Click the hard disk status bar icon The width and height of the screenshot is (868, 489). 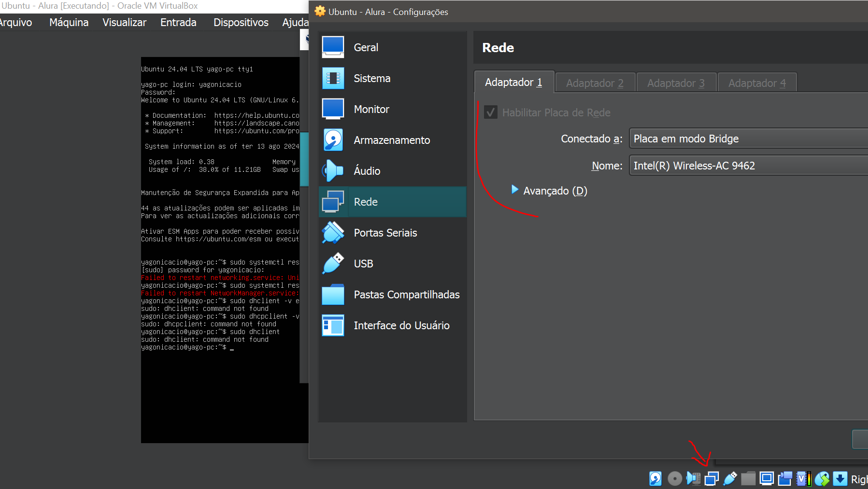tap(655, 478)
